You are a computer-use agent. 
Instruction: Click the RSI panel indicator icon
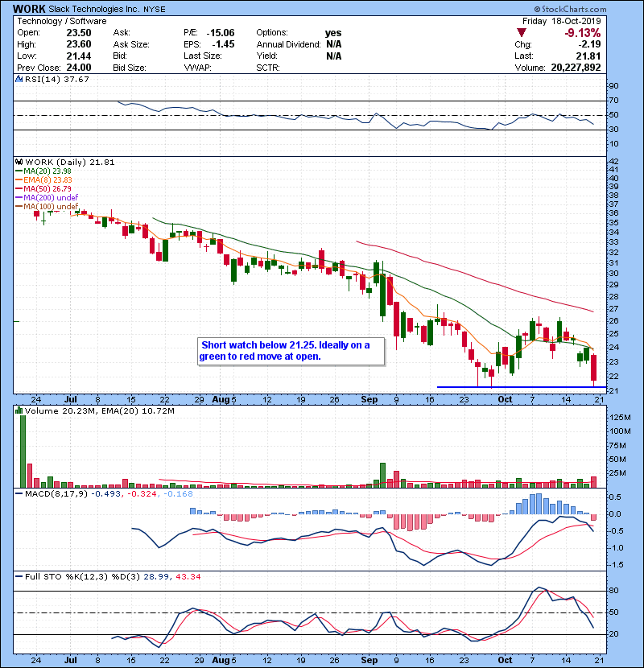pos(19,79)
